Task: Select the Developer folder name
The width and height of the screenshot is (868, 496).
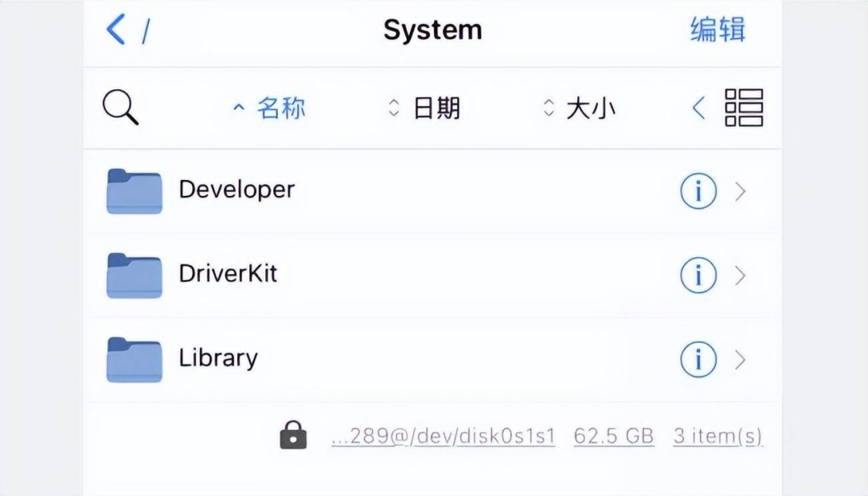Action: [236, 190]
